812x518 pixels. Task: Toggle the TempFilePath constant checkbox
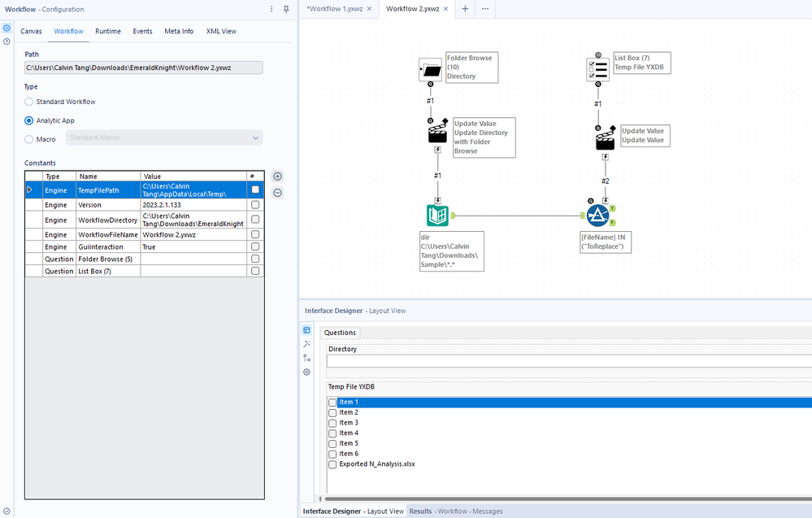[x=255, y=189]
